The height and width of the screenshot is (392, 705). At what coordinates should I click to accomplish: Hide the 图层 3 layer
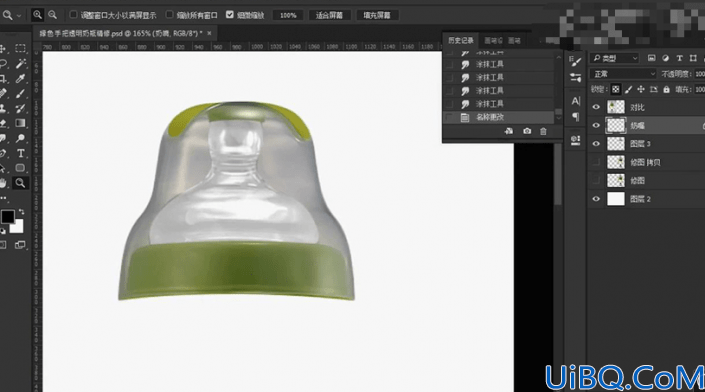click(596, 144)
